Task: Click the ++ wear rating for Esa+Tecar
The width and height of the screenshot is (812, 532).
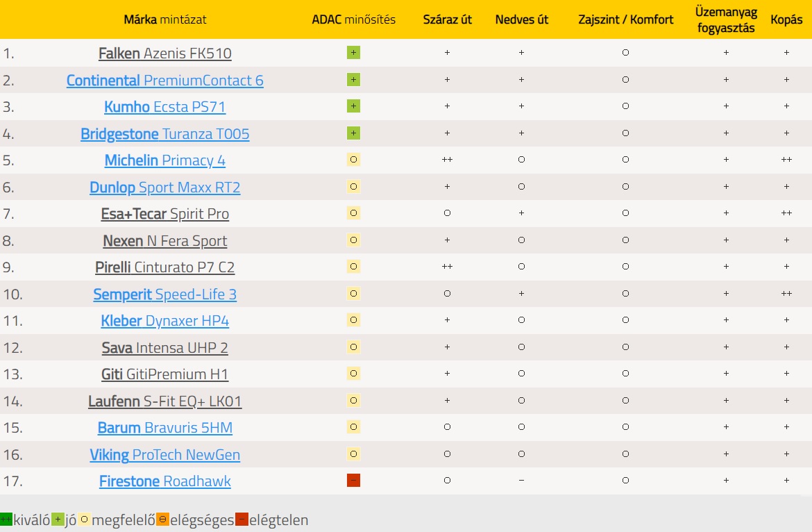Action: [786, 213]
